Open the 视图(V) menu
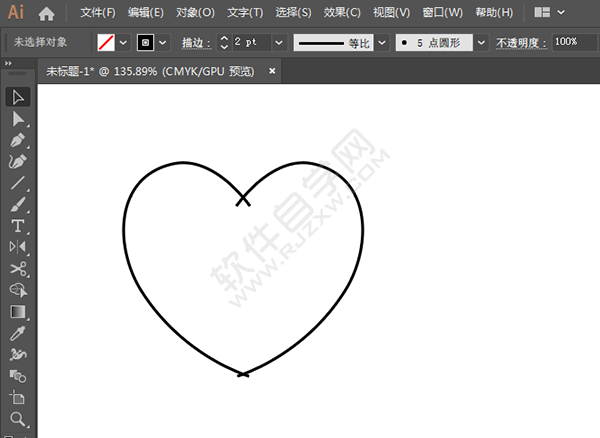Viewport: 600px width, 438px height. click(391, 13)
